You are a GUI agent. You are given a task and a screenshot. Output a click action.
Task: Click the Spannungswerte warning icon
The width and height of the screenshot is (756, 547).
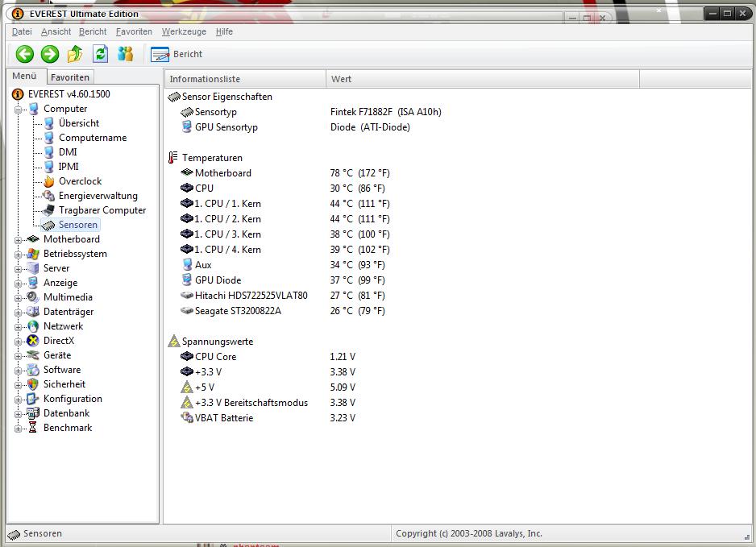(x=173, y=342)
